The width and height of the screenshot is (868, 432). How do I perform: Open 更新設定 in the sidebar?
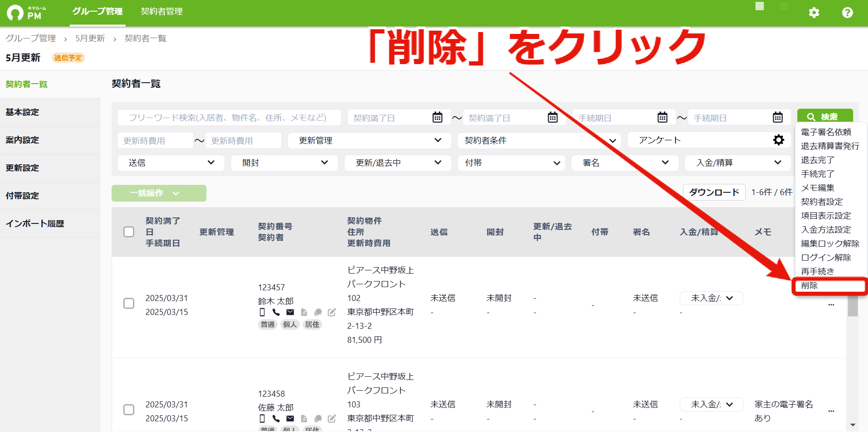pos(50,168)
